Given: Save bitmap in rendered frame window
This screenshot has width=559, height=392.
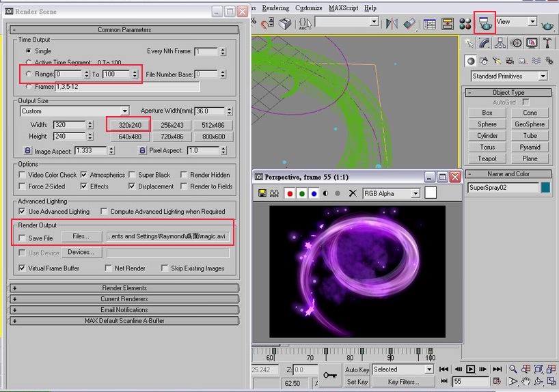Looking at the screenshot, I should pos(262,193).
